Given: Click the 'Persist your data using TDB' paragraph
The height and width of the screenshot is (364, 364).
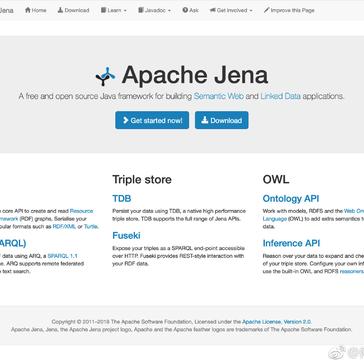Looking at the screenshot, I should [x=179, y=215].
